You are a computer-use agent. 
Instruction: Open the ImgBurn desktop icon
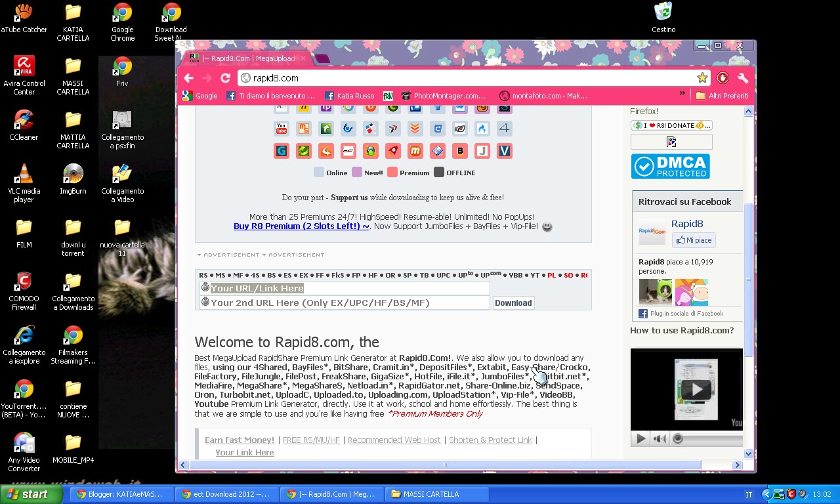tap(73, 179)
